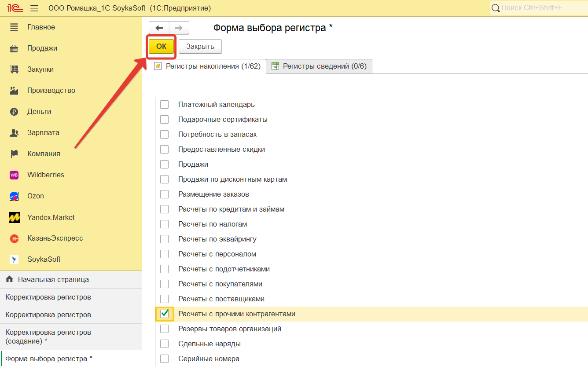
Task: Tick the Расчеты с подотчетниками checkbox
Action: (164, 269)
